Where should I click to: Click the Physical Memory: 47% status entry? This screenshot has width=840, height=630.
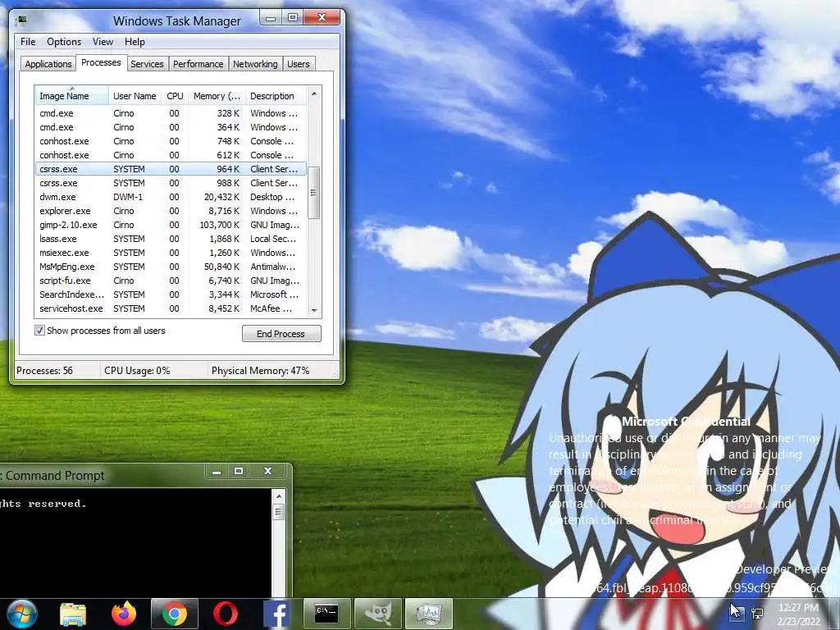click(x=260, y=371)
